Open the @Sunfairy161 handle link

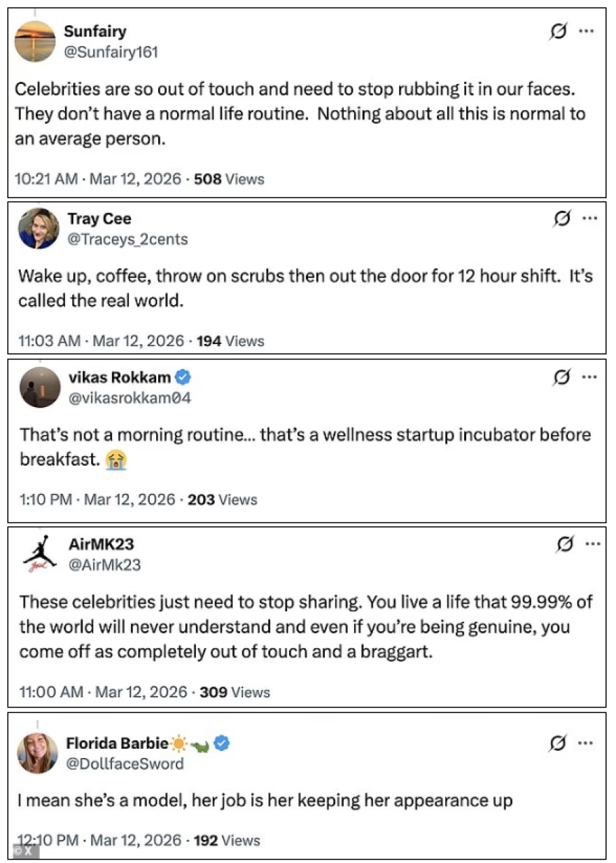(x=111, y=52)
